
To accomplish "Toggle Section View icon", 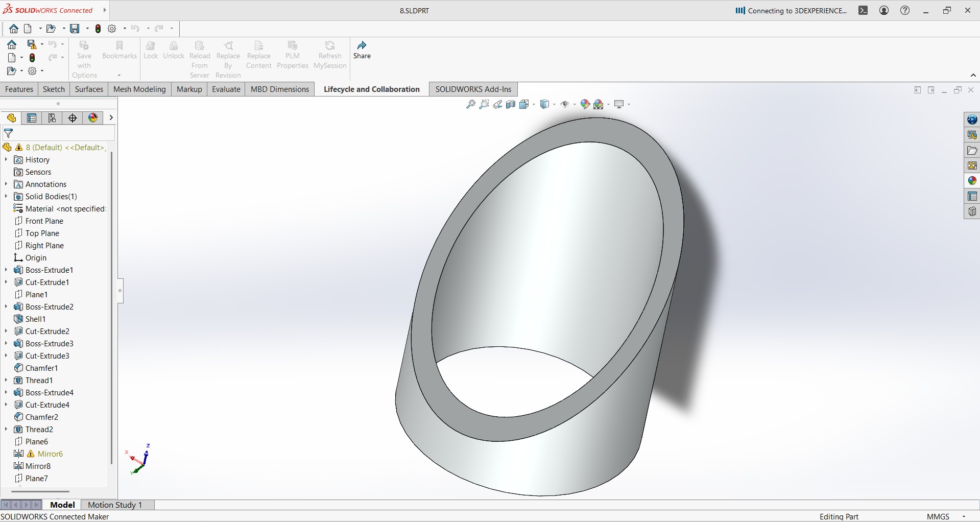I will point(511,104).
